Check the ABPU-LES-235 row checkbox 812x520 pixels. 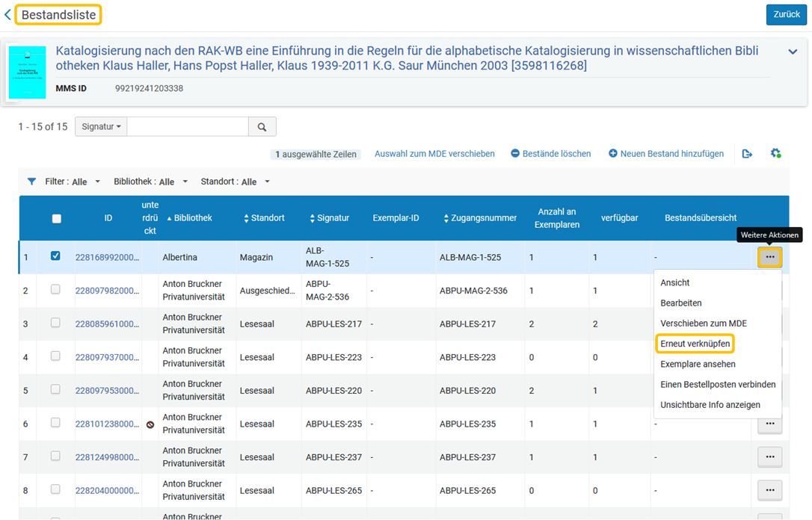click(x=55, y=422)
